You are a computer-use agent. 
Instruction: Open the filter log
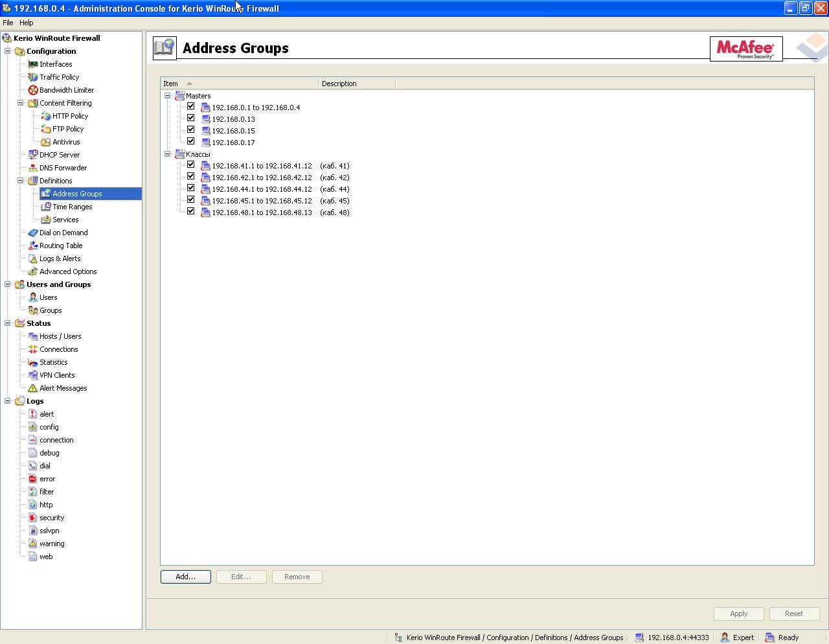tap(47, 492)
